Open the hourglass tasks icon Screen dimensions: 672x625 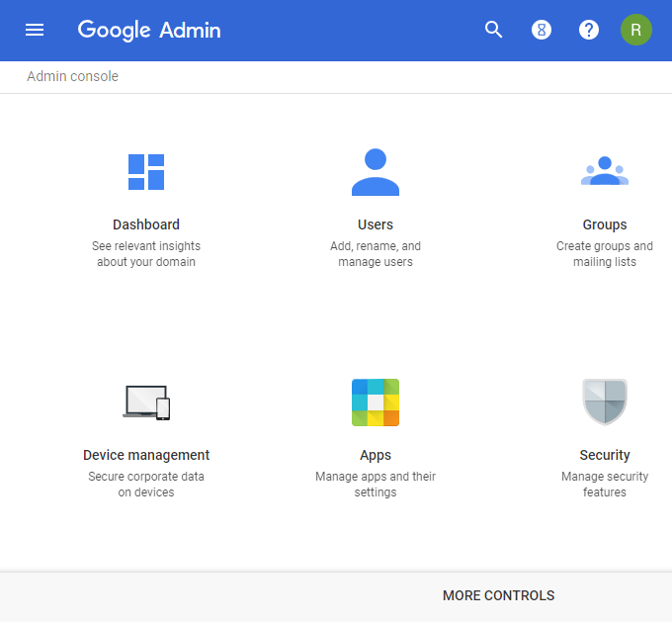click(542, 30)
